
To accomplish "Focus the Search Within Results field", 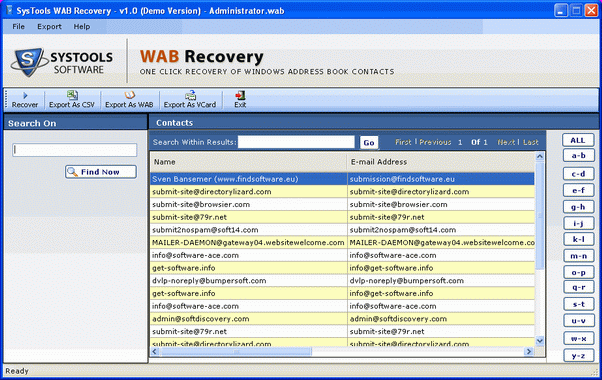I will [296, 142].
